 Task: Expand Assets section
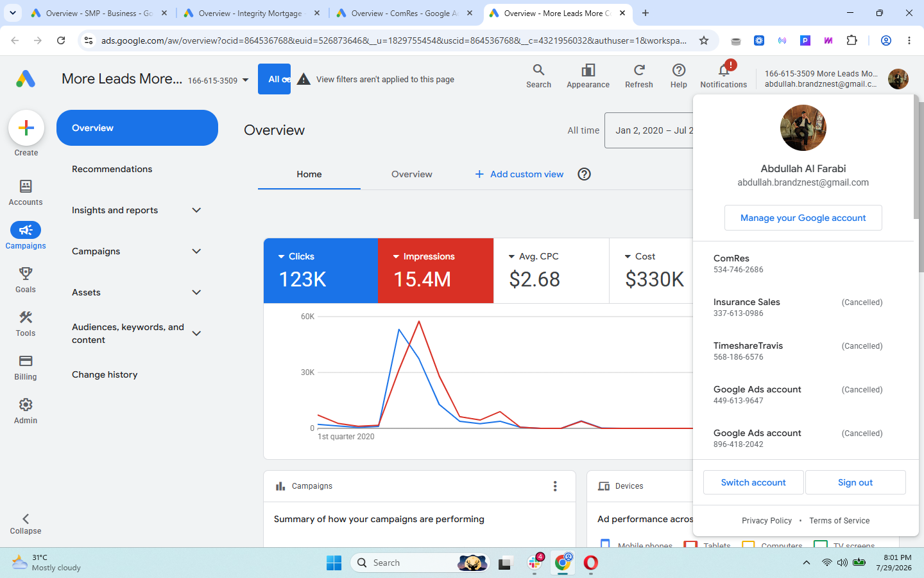tap(196, 292)
